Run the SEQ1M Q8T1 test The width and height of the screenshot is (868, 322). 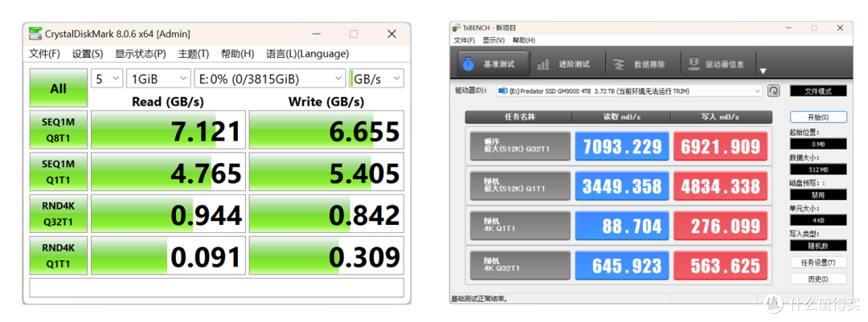coord(58,130)
